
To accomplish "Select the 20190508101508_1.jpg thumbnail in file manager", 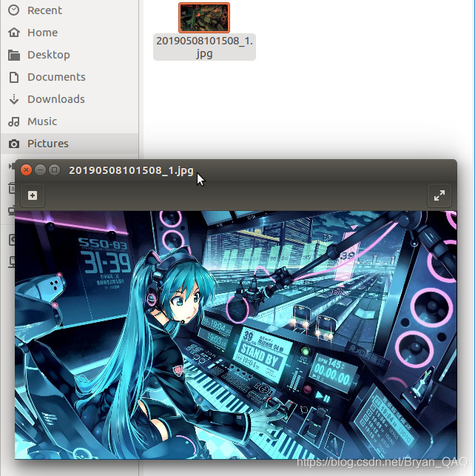I will point(204,17).
